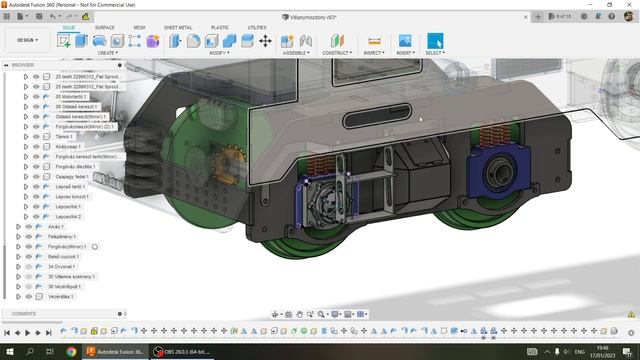640x360 pixels.
Task: Toggle visibility of Belső cuccok:1 component
Action: pos(29,256)
